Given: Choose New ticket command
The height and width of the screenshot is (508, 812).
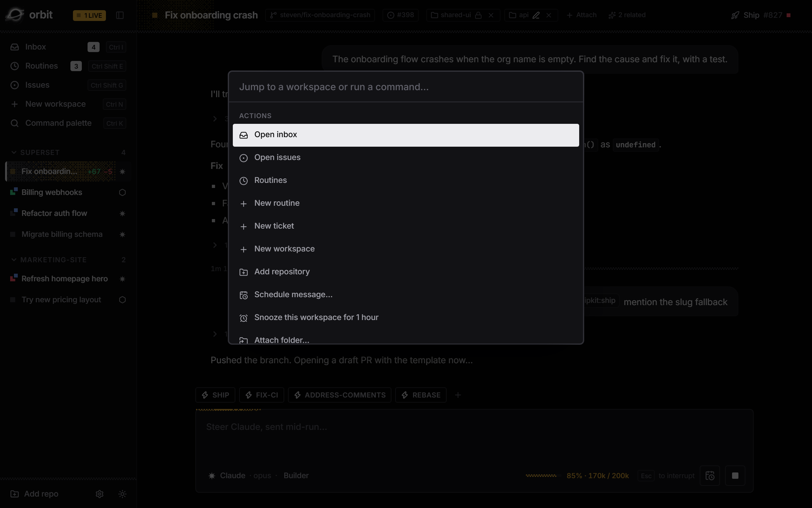Looking at the screenshot, I should tap(406, 226).
